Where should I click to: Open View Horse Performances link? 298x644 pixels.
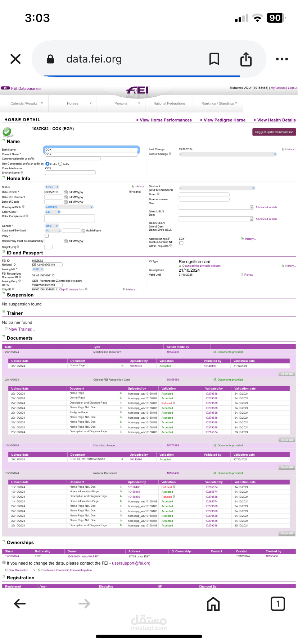tap(164, 120)
